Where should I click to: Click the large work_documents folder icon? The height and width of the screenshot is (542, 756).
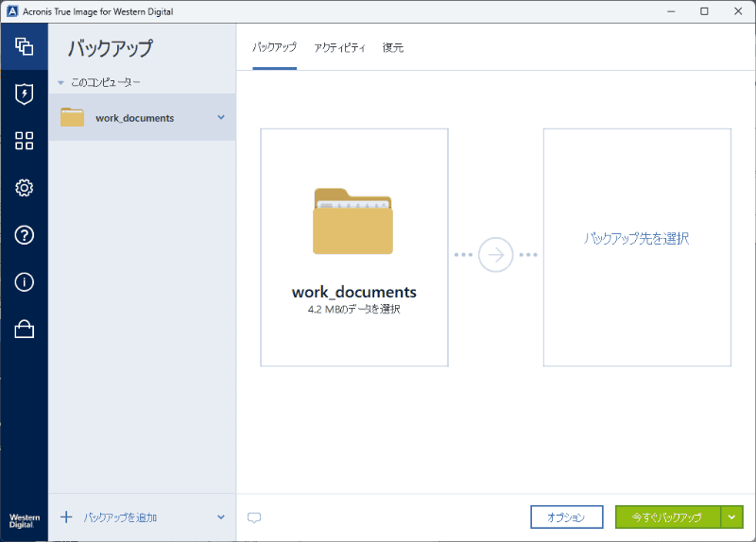click(352, 221)
